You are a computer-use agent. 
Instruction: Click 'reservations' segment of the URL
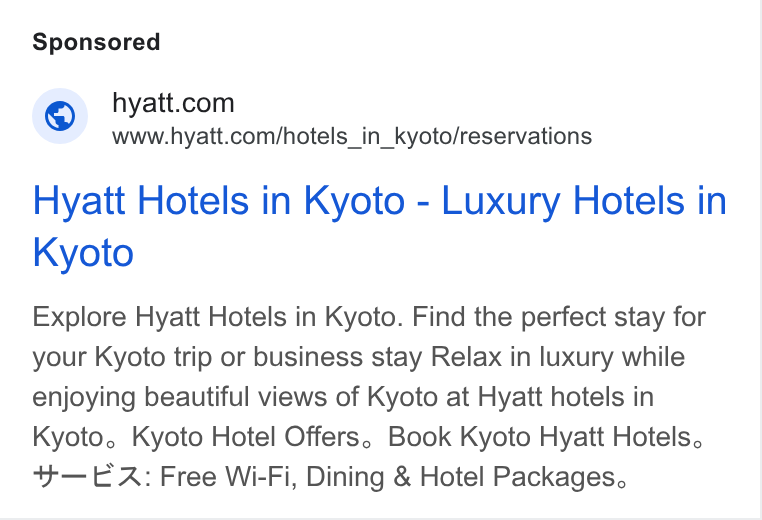(x=526, y=136)
